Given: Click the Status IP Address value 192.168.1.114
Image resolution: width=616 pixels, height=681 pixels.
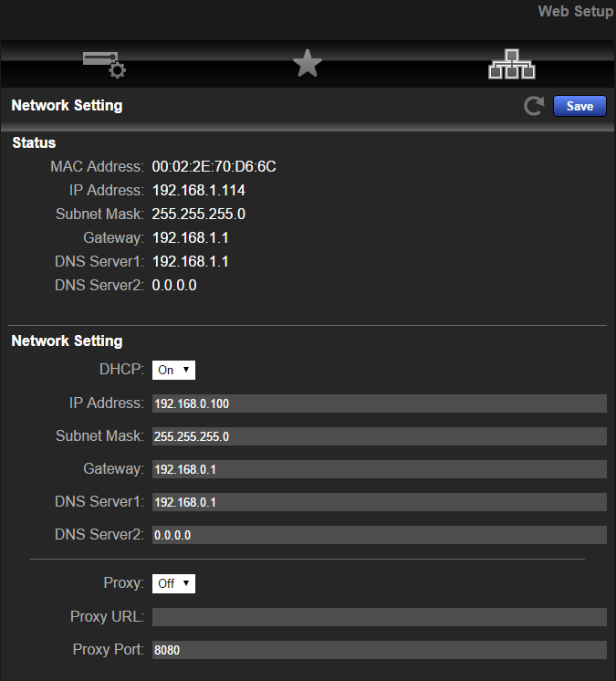Looking at the screenshot, I should click(198, 190).
